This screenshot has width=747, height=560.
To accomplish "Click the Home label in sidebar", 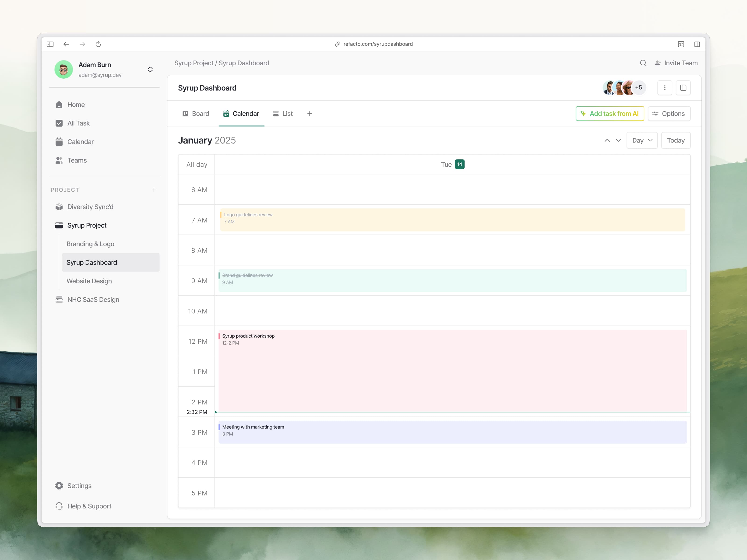I will pyautogui.click(x=76, y=105).
